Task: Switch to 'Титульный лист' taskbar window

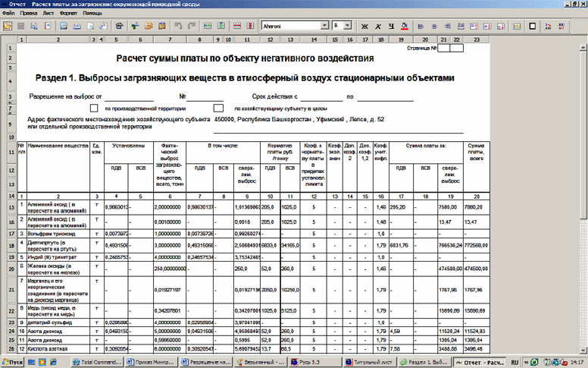Action: pyautogui.click(x=370, y=363)
